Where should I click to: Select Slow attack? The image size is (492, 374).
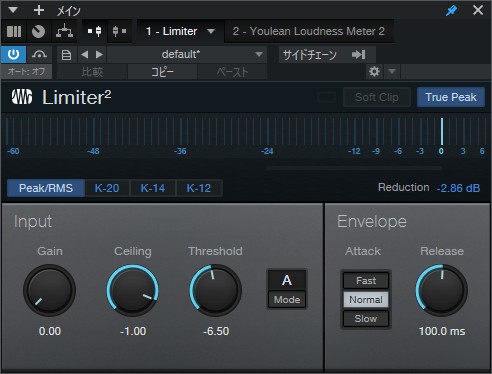(x=366, y=318)
